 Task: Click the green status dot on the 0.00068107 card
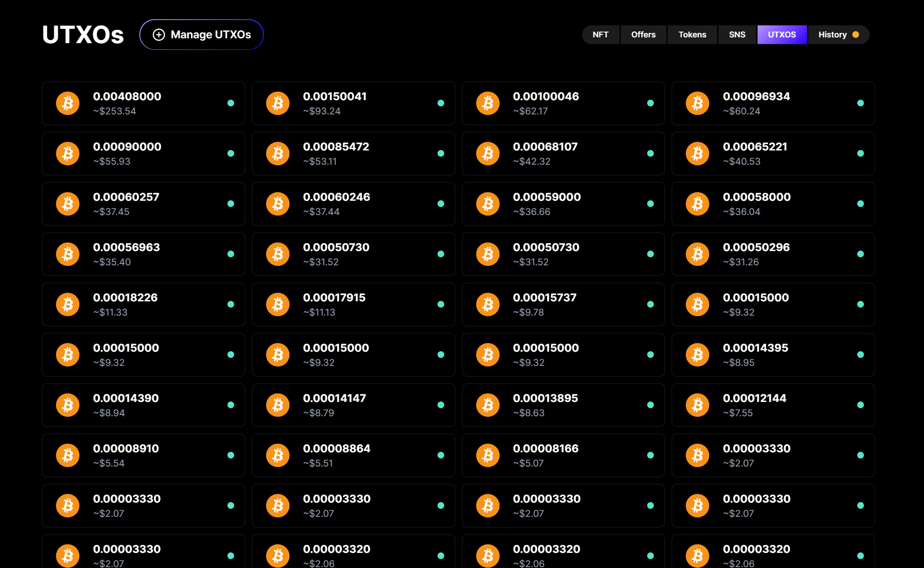[x=650, y=154]
